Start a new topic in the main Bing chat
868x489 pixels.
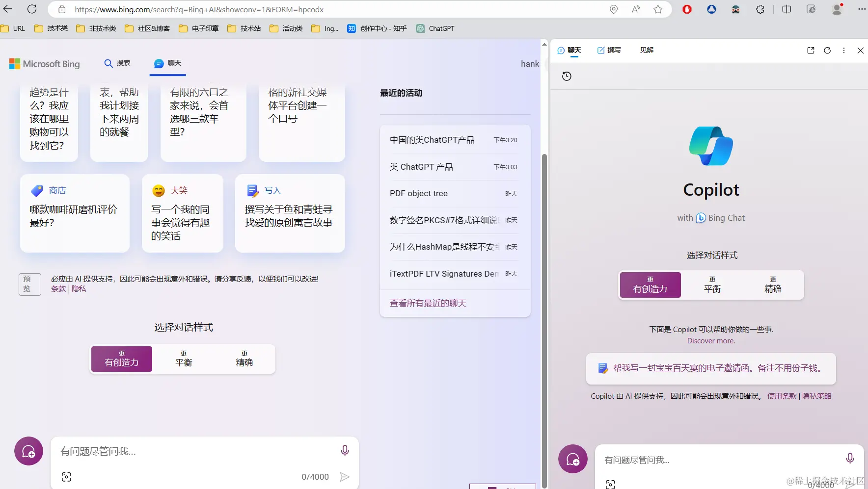[28, 451]
